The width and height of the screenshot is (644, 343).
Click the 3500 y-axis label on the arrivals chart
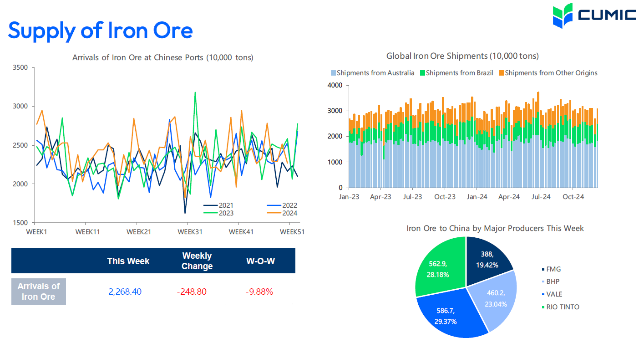click(21, 68)
